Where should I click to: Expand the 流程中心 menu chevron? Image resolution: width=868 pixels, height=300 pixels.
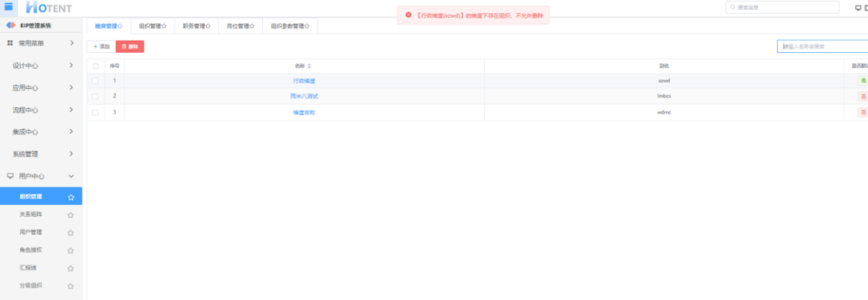72,110
